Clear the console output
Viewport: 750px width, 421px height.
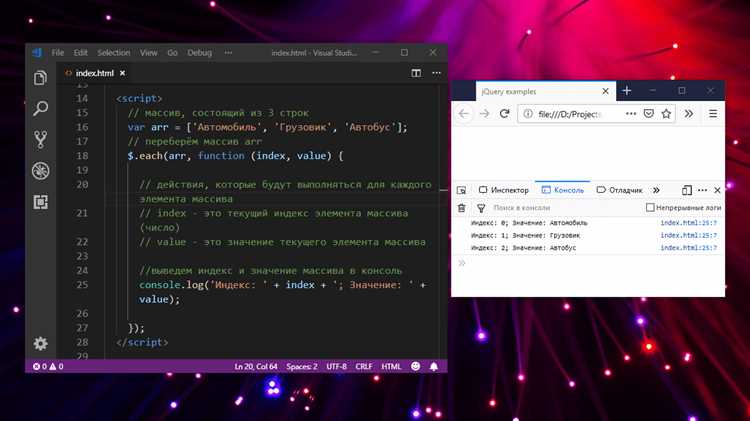[462, 208]
